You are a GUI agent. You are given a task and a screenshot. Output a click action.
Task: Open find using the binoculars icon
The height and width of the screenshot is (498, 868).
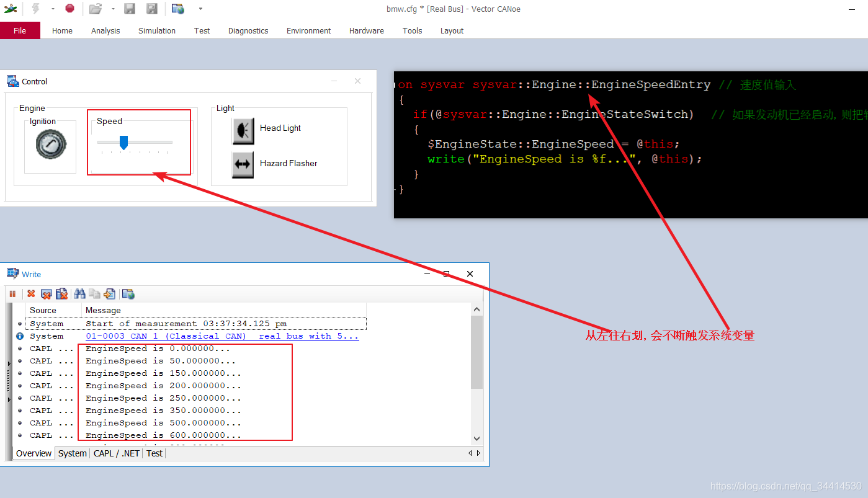[79, 294]
